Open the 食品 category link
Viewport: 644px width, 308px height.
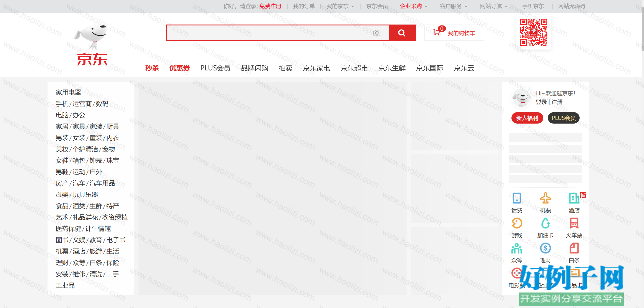[62, 206]
